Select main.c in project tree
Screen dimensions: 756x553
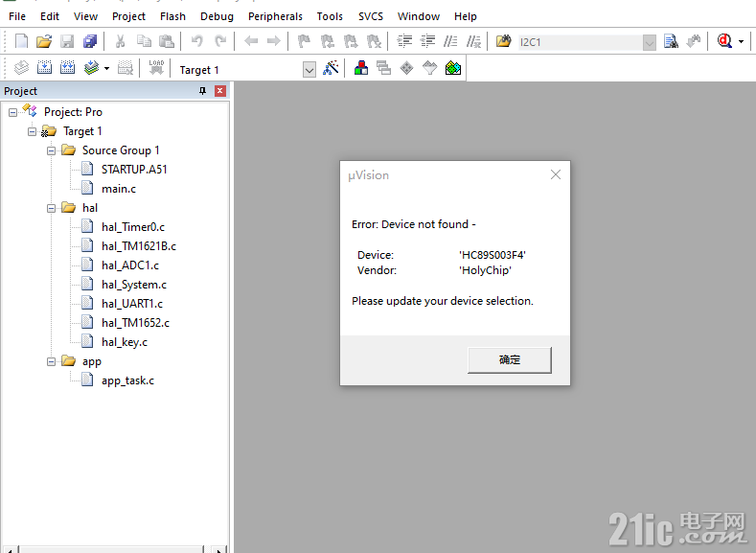pos(119,189)
